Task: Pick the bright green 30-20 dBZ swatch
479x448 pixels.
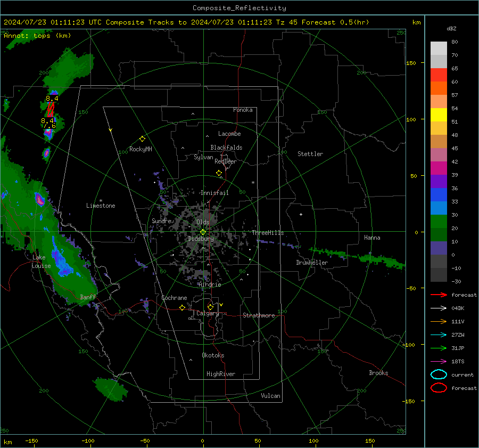Action: pyautogui.click(x=439, y=222)
